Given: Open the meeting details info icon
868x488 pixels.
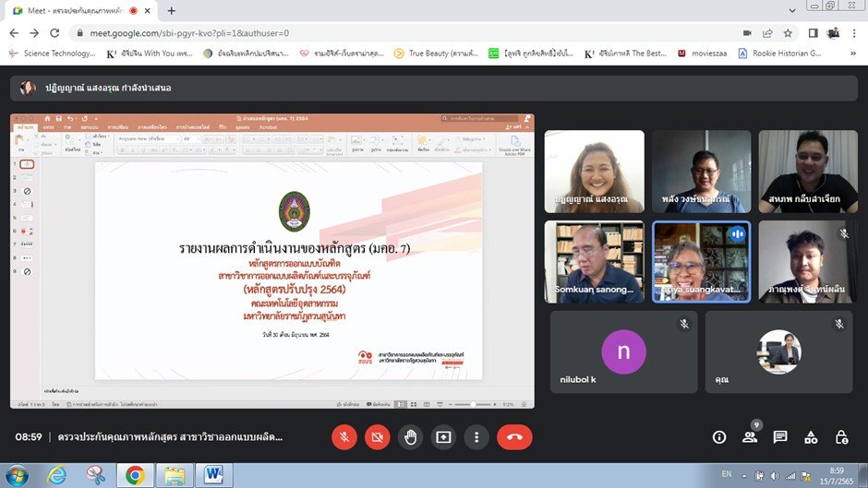Looking at the screenshot, I should (719, 437).
